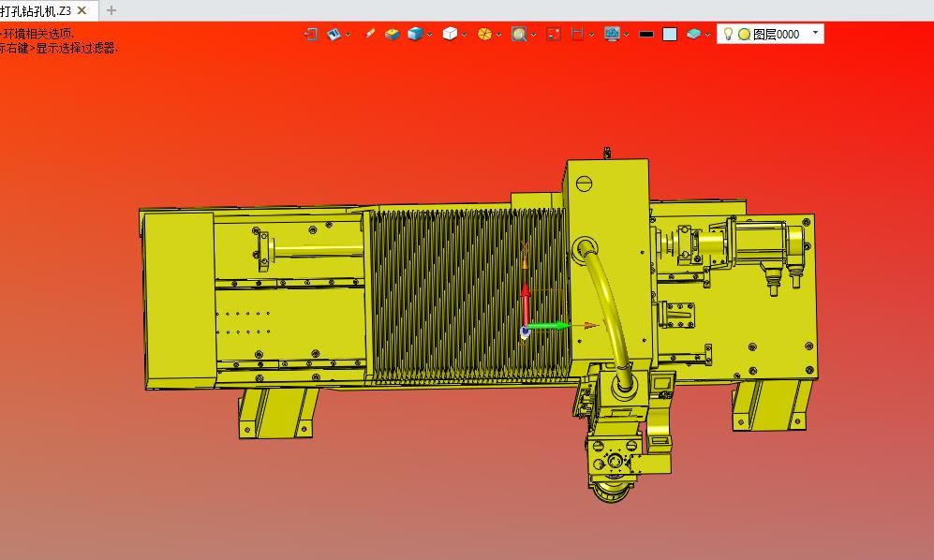The width and height of the screenshot is (934, 560).
Task: Click the orange pie-shaped icon
Action: click(484, 34)
